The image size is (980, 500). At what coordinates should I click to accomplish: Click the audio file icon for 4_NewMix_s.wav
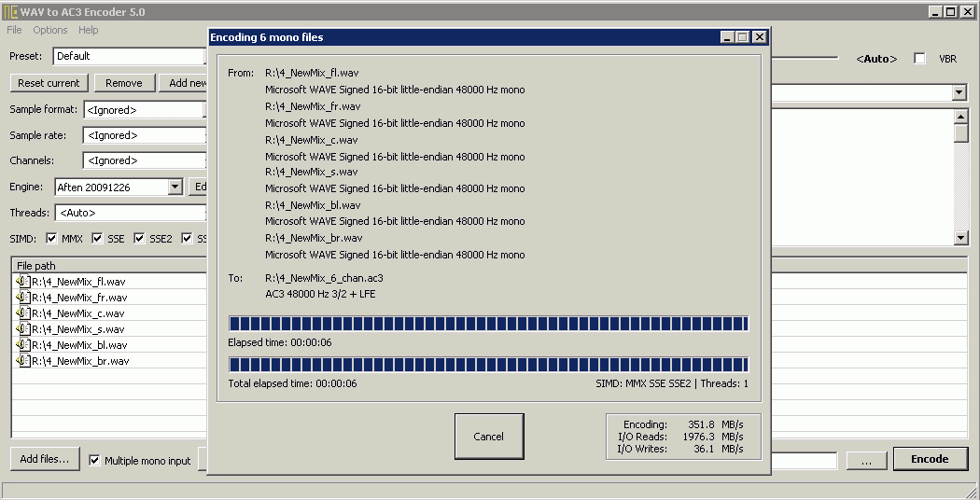click(x=23, y=329)
